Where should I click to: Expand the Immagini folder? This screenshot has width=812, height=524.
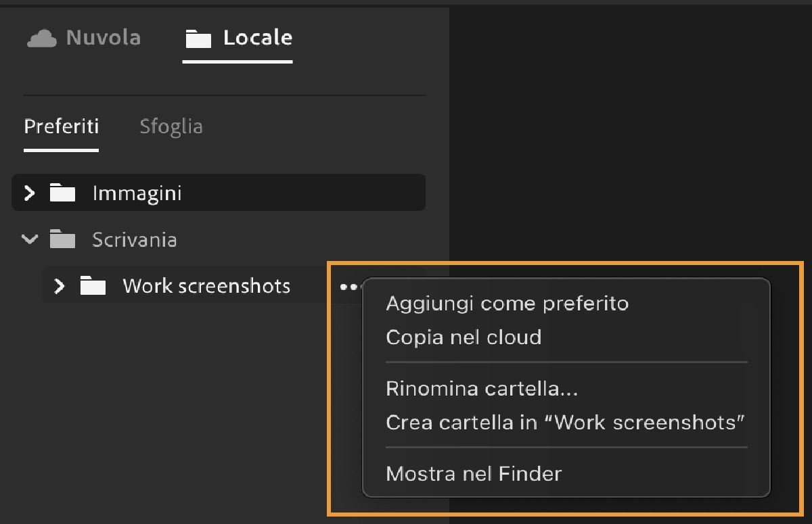[30, 193]
